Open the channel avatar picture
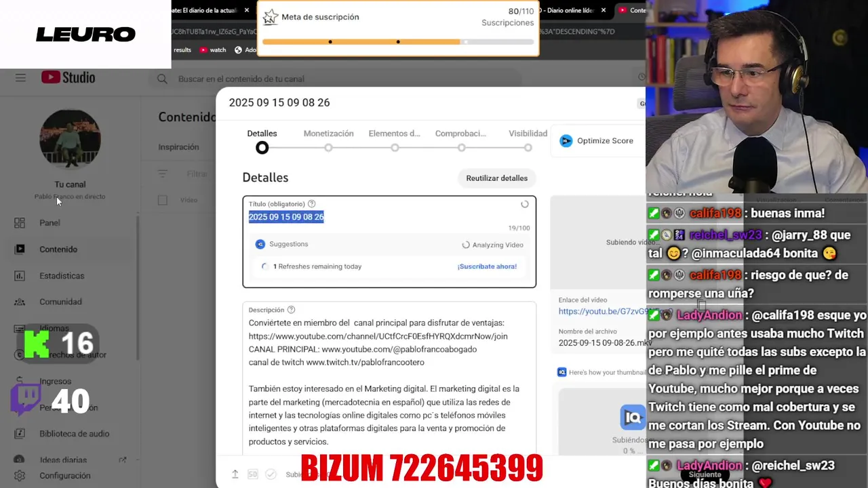The height and width of the screenshot is (488, 868). 70,138
